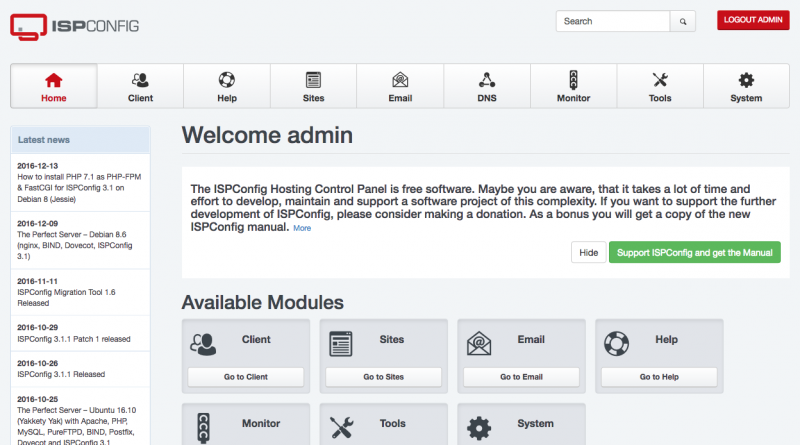Screen dimensions: 800x445
Task: Focus the Search input field
Action: [613, 21]
